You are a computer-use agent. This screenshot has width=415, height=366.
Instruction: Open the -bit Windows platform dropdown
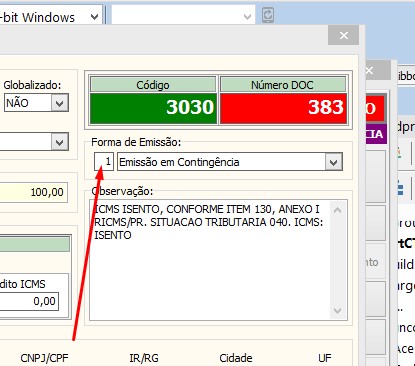[x=94, y=17]
